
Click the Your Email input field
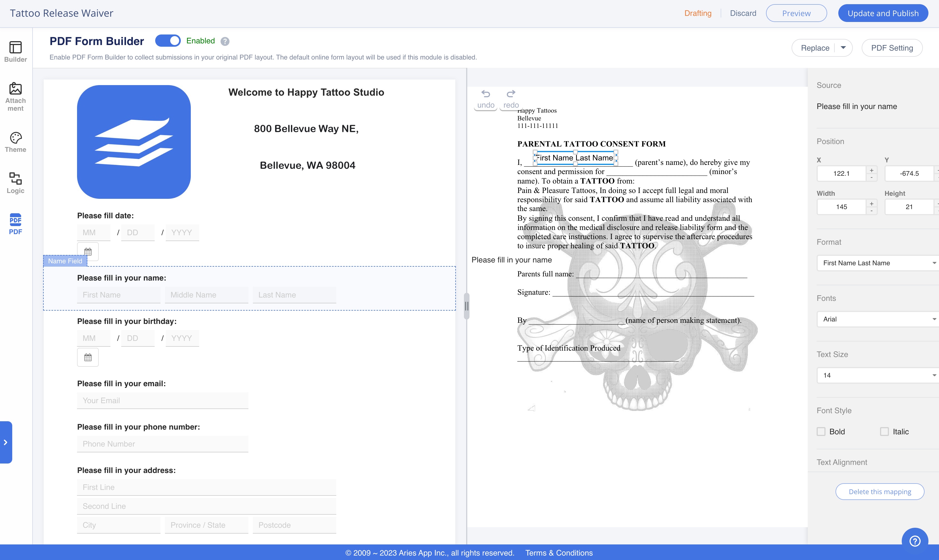(163, 401)
